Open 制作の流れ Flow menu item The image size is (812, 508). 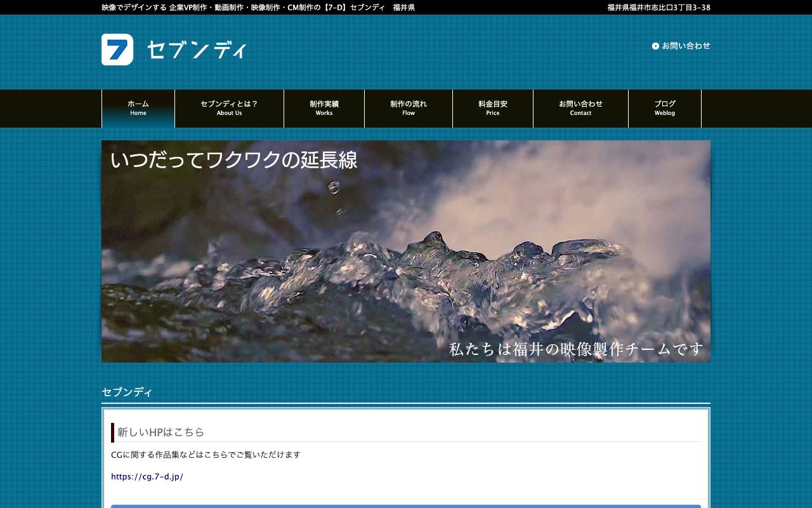click(x=409, y=109)
